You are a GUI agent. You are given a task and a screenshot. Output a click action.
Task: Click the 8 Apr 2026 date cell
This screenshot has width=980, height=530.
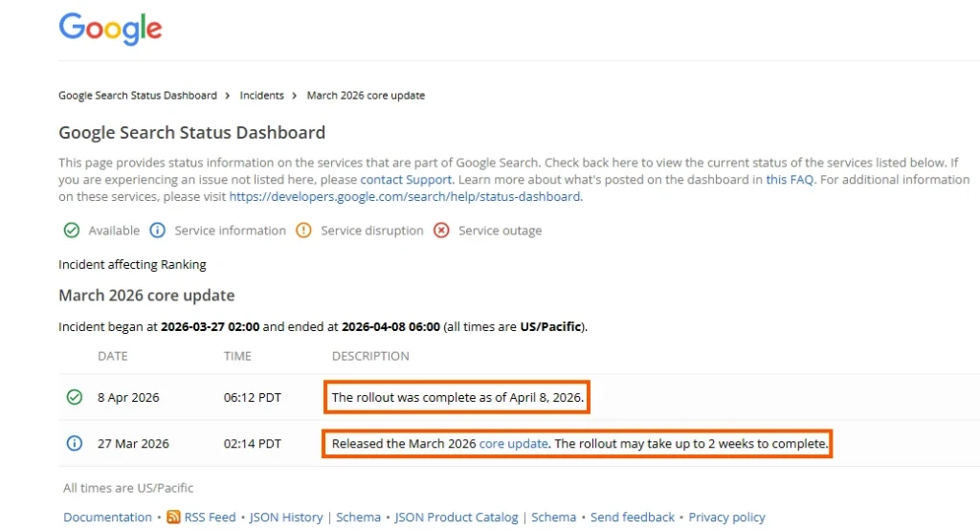128,398
